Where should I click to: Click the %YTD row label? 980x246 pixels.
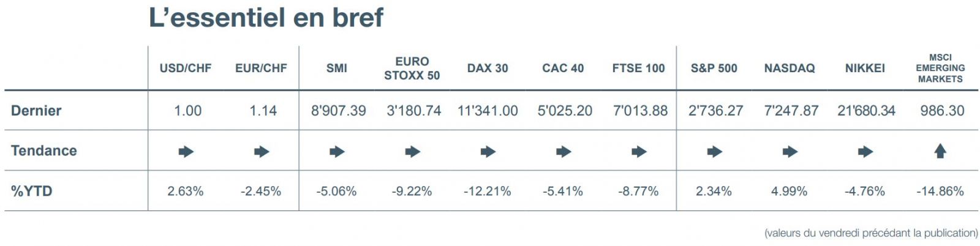pyautogui.click(x=32, y=191)
